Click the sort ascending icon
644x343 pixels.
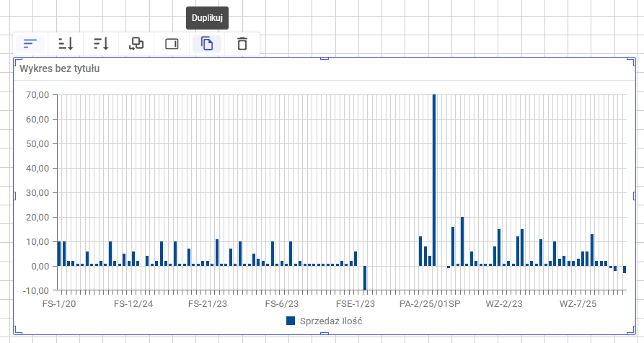coord(66,44)
